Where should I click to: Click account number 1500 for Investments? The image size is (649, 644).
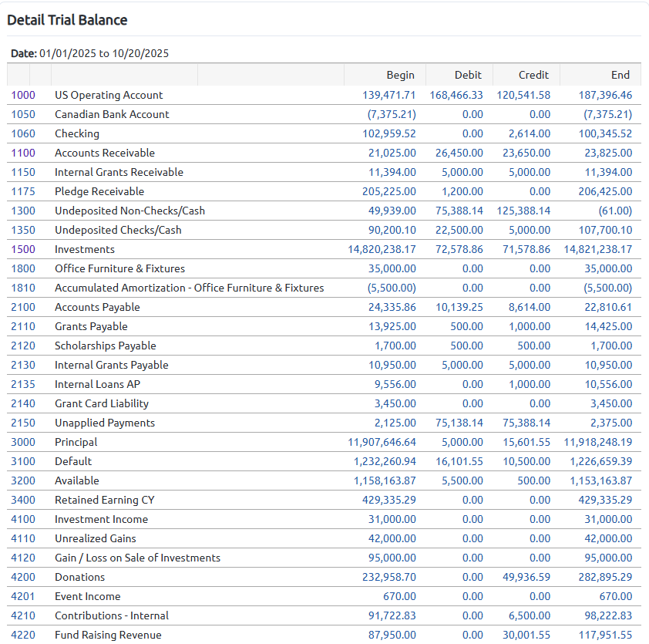[x=22, y=249]
